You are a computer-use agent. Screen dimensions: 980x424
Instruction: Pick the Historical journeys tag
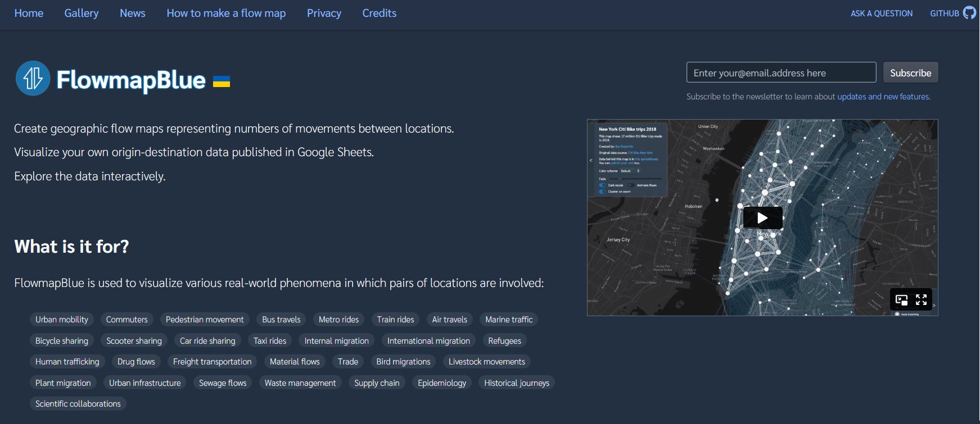(517, 383)
